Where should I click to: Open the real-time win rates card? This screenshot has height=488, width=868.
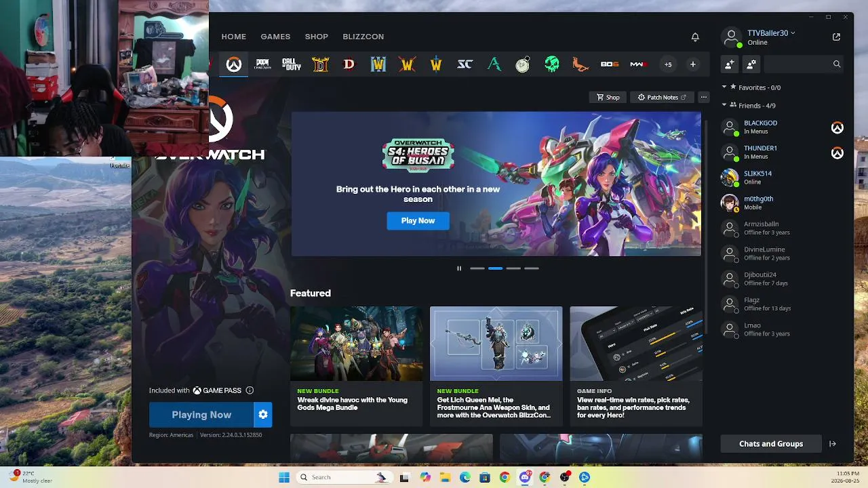click(636, 366)
